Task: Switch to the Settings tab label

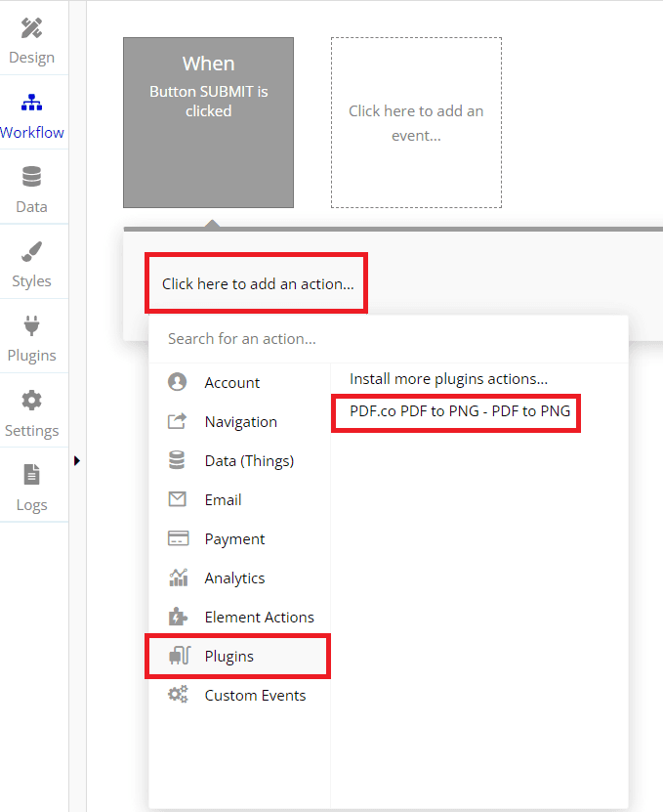Action: tap(31, 430)
